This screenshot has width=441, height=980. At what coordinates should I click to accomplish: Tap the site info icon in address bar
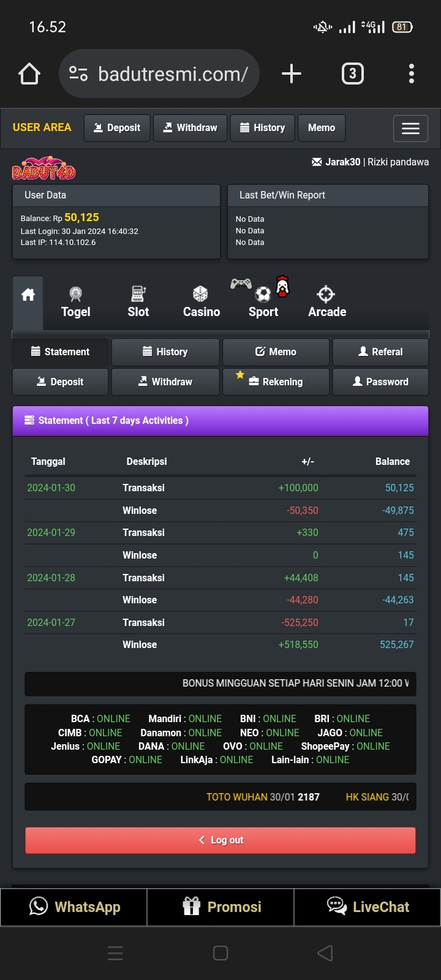pos(78,74)
